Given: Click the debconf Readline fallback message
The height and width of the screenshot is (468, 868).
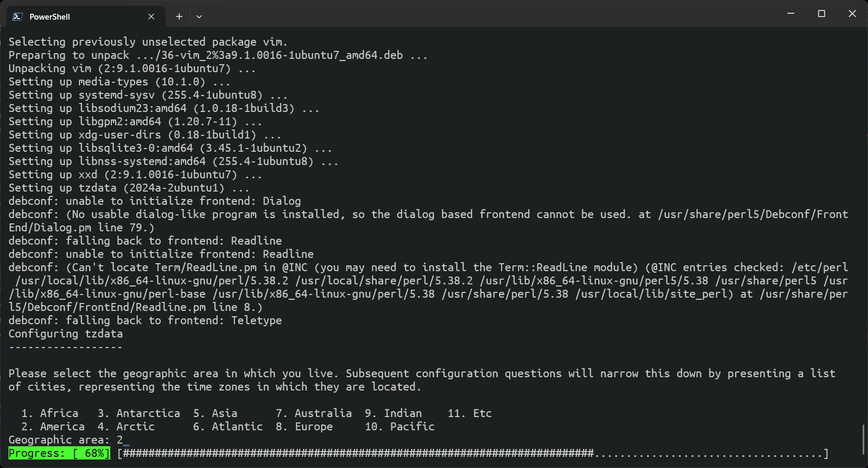Looking at the screenshot, I should pos(145,240).
